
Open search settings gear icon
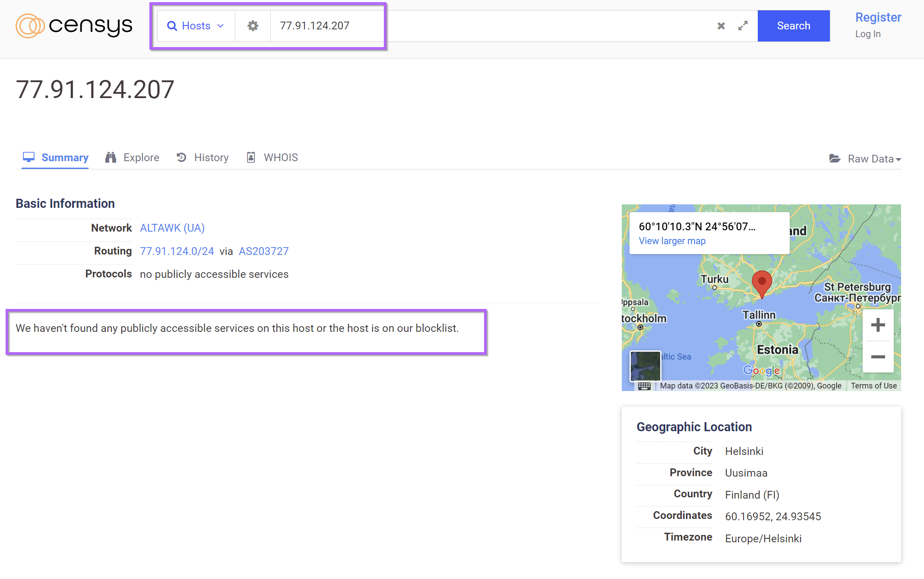point(253,26)
